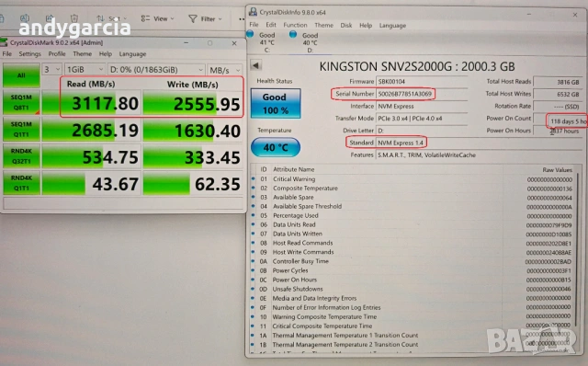Click the Delete trash icon in Explorer toolbar
Viewport: 588px width, 366px height.
tap(74, 18)
